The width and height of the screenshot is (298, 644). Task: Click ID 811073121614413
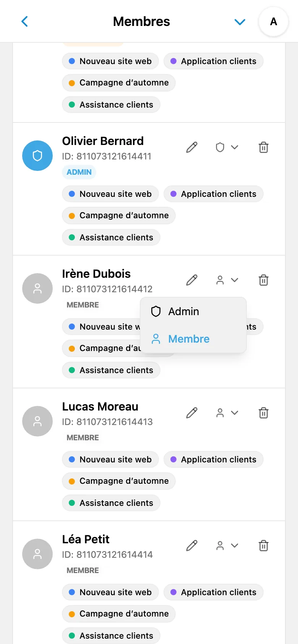point(107,422)
